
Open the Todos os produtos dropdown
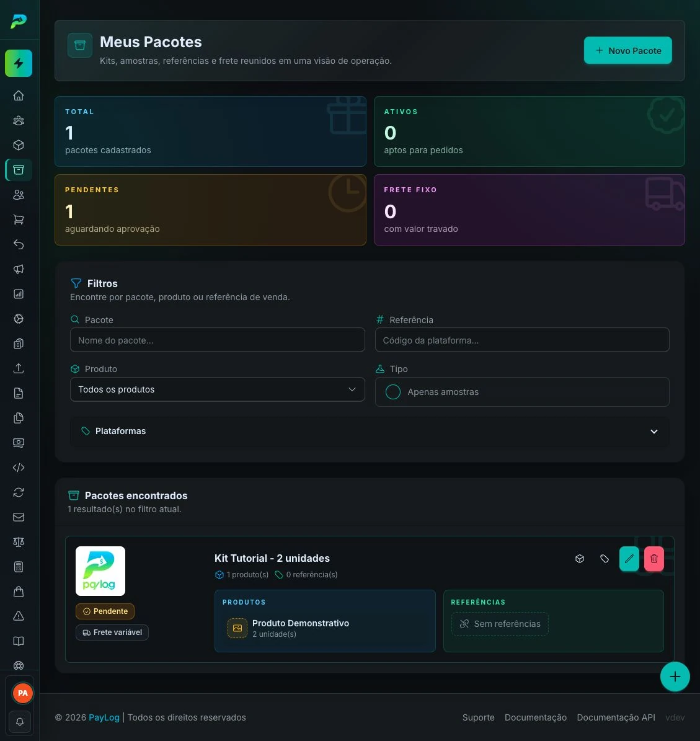click(x=218, y=389)
